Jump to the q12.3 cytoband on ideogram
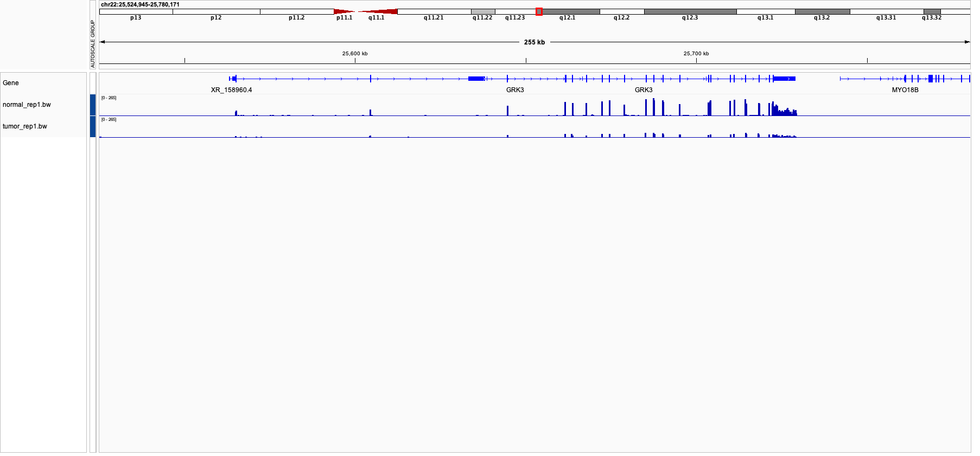This screenshot has height=456, width=980. click(690, 11)
